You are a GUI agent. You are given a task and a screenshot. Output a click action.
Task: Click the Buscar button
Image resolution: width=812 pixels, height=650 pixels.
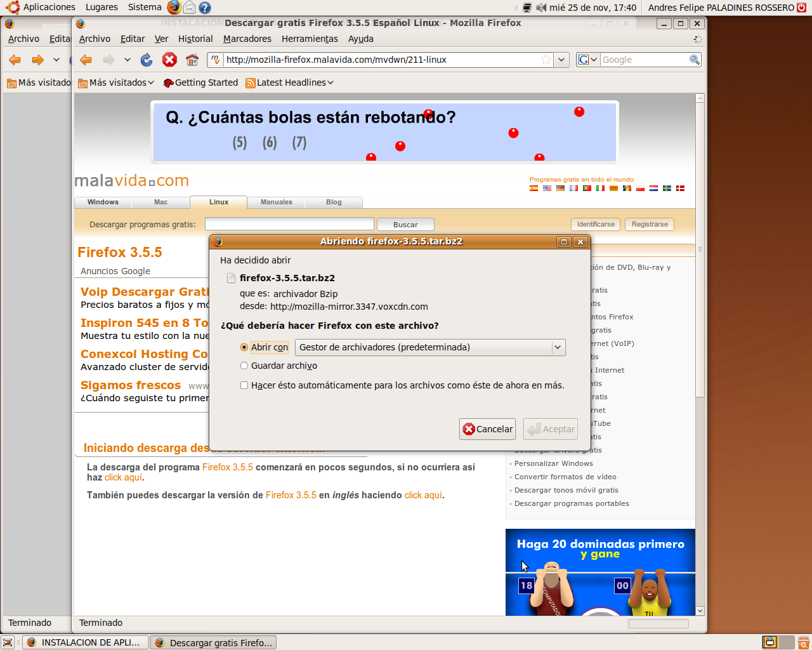(405, 225)
